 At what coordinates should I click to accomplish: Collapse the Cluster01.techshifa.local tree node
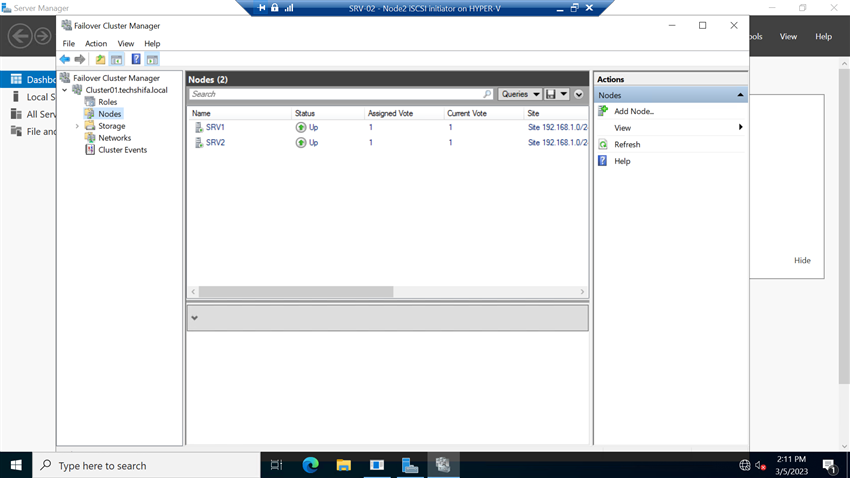65,90
